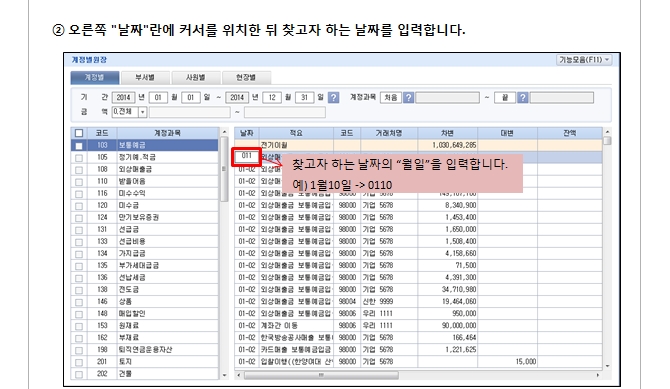Switch to the 계정별 tab

point(94,77)
